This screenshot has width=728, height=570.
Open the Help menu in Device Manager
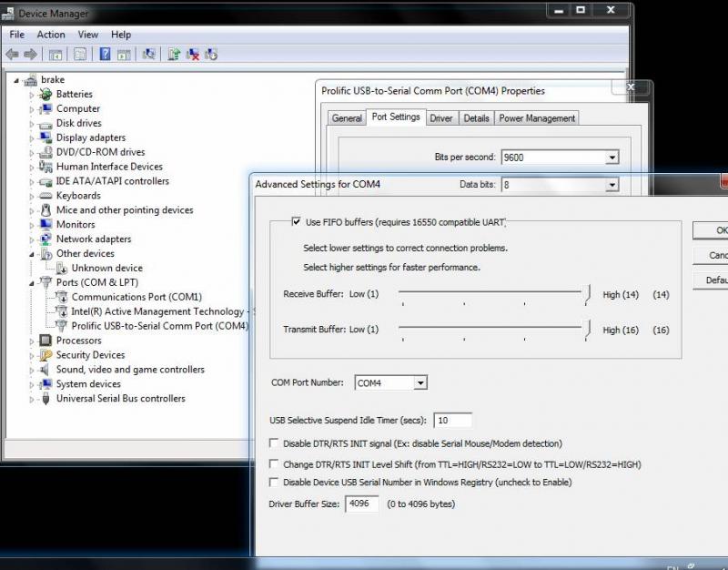tap(121, 35)
